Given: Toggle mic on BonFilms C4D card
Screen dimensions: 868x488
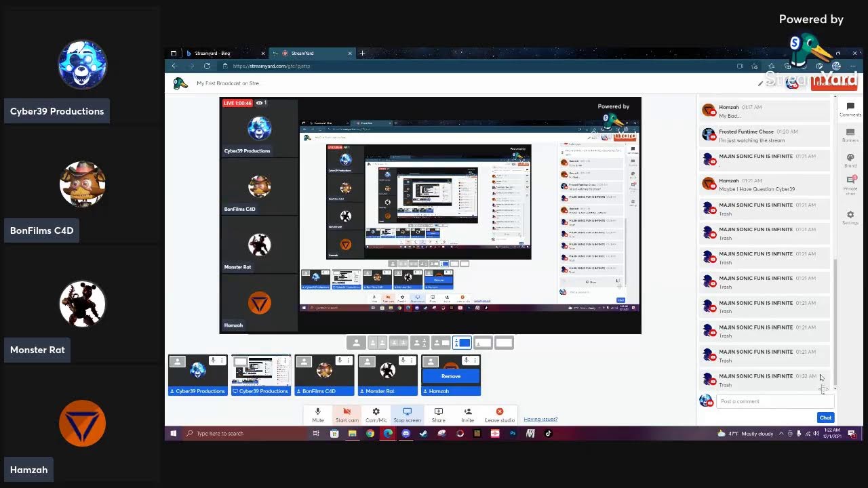Looking at the screenshot, I should click(339, 360).
